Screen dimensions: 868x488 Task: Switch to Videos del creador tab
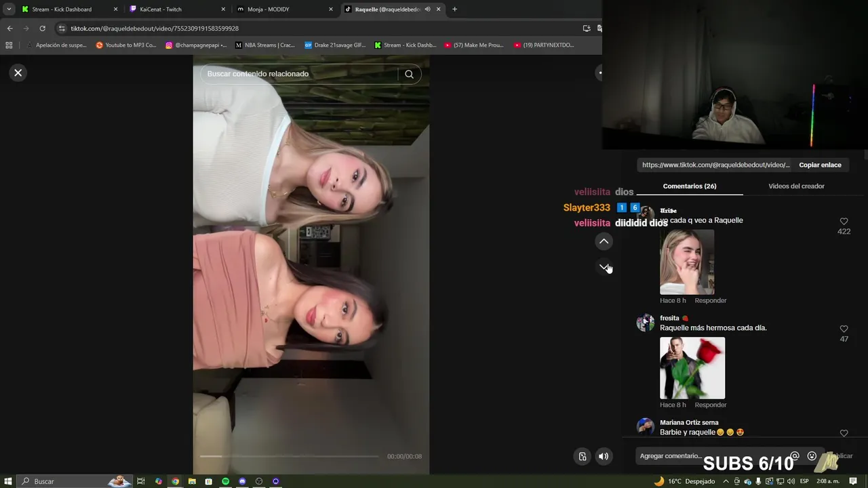[796, 186]
